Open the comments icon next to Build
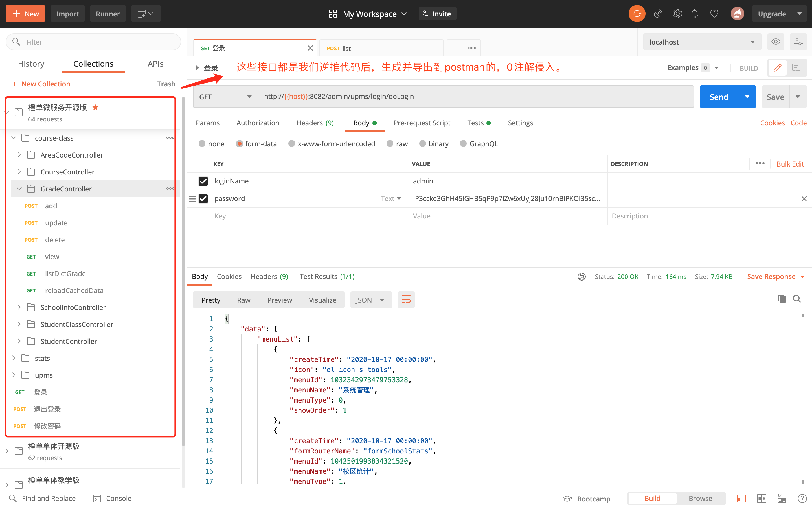 (x=796, y=68)
